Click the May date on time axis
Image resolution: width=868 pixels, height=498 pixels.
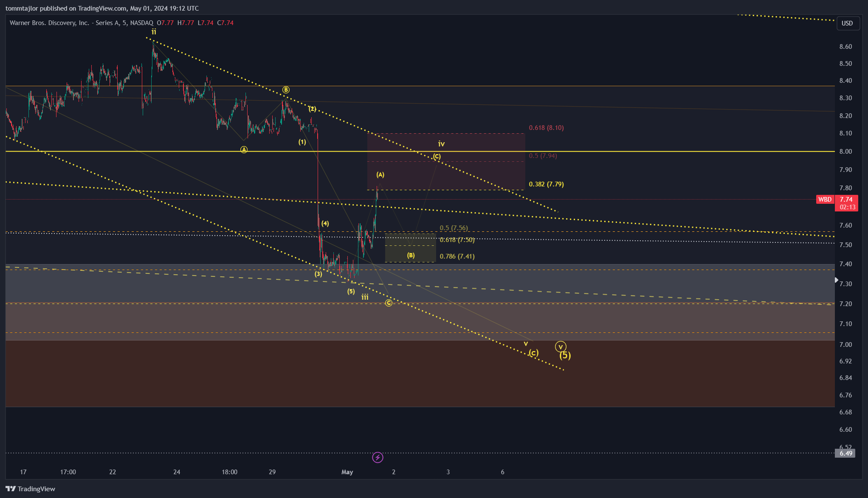click(x=347, y=472)
